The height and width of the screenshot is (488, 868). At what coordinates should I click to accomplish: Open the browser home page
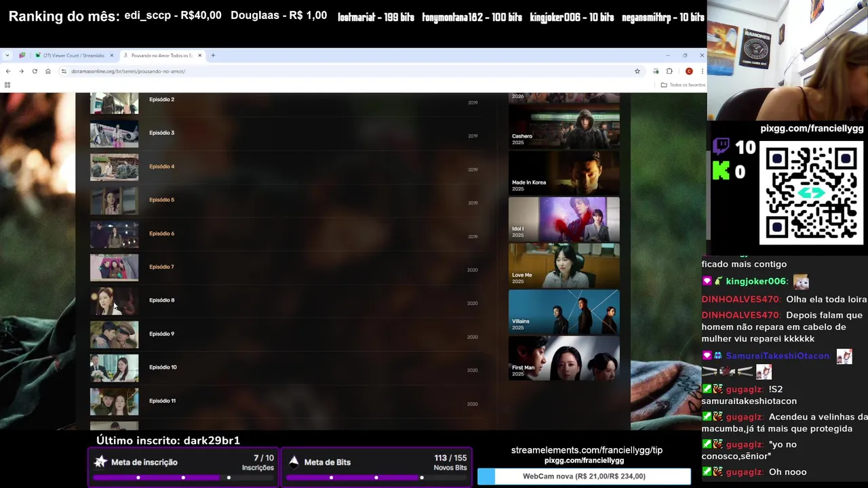point(47,71)
